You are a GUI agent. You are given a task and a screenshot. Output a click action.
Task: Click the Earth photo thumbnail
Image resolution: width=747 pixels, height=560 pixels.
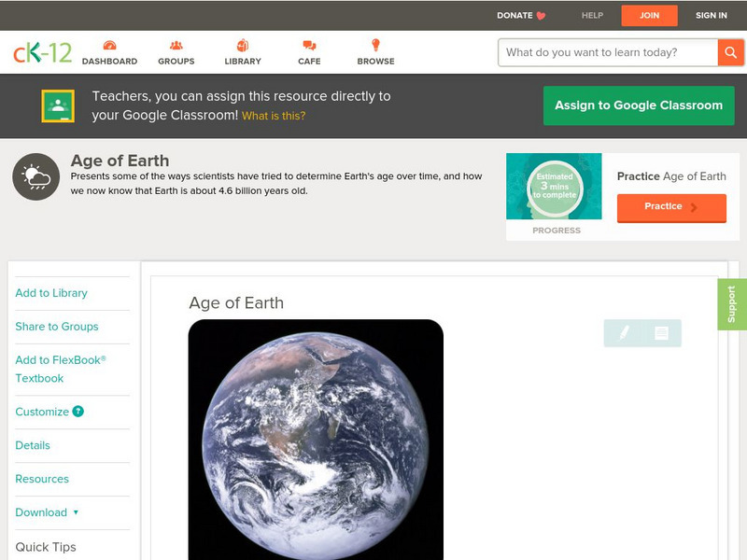tap(316, 440)
